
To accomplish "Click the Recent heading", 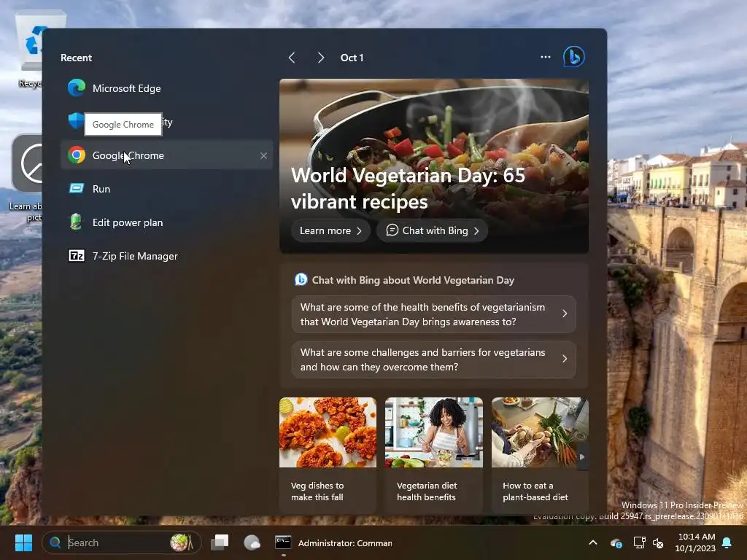I will tap(76, 58).
